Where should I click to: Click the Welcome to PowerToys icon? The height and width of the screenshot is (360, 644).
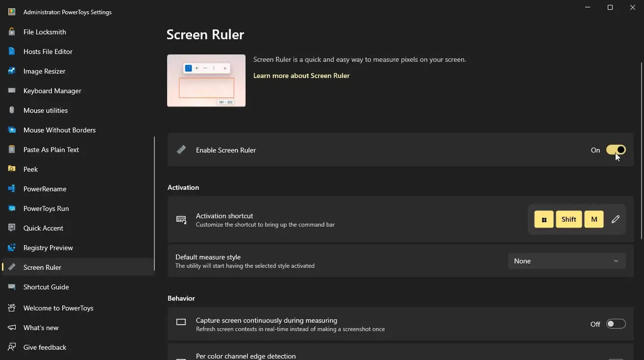pos(12,308)
